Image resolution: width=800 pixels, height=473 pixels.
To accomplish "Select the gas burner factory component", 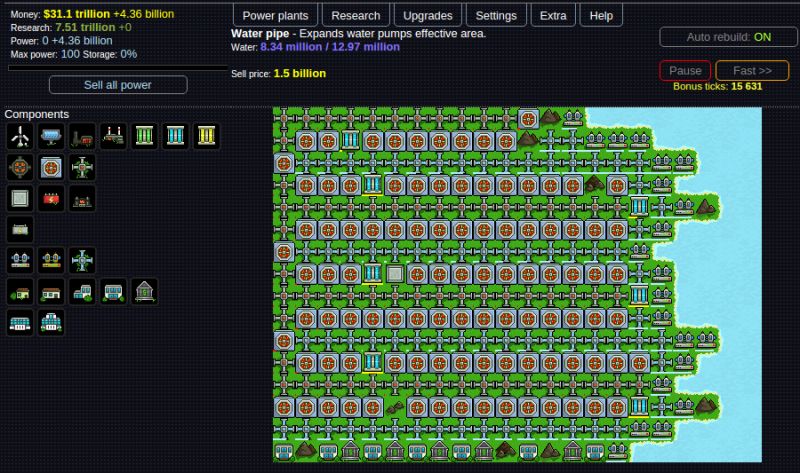I will click(x=113, y=136).
